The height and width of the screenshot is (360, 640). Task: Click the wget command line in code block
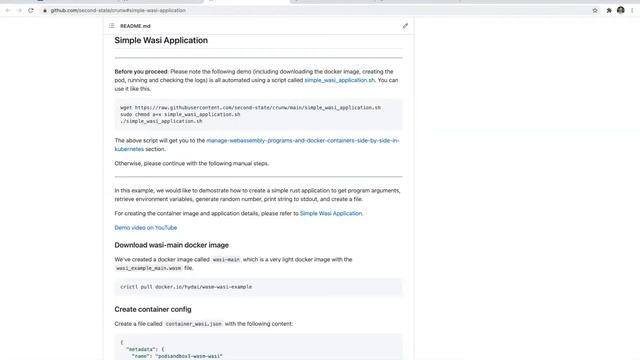250,107
